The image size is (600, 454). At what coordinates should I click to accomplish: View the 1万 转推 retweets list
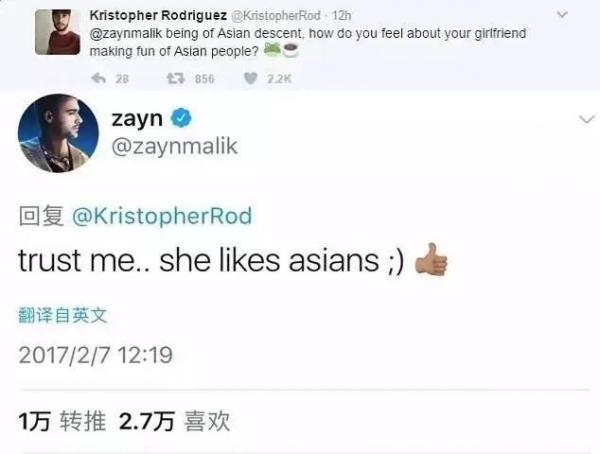click(x=62, y=421)
